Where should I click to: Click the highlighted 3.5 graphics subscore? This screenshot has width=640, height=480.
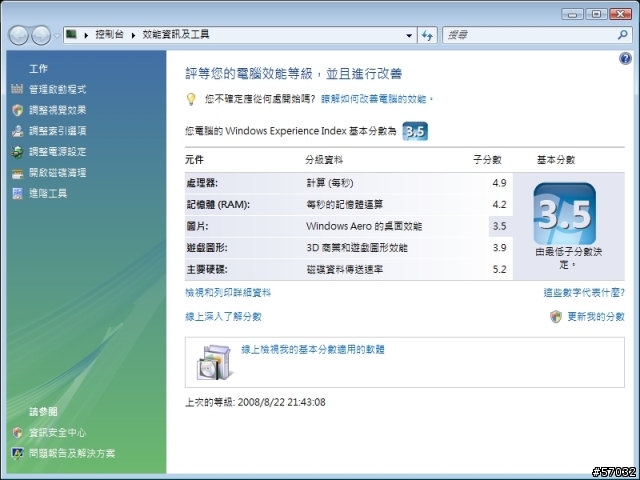[499, 226]
